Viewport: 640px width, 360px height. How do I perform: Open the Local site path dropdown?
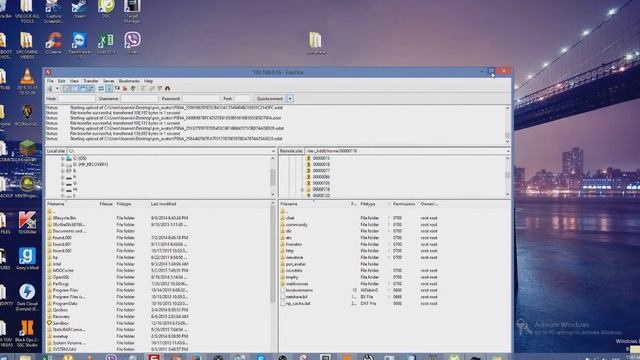[273, 151]
